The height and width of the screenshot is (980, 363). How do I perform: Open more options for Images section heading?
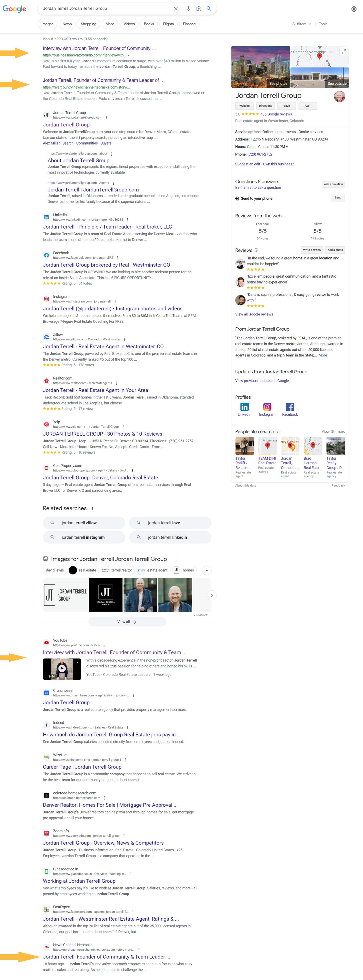pos(176,559)
